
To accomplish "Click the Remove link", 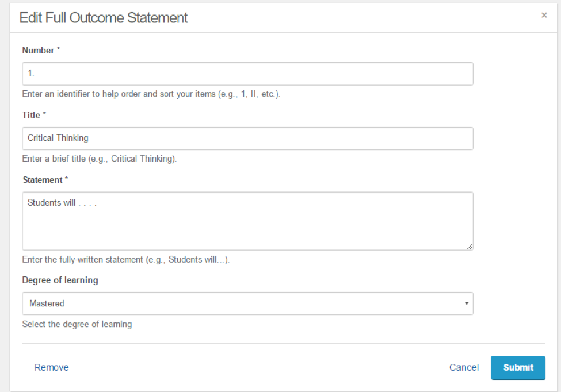I will (51, 367).
